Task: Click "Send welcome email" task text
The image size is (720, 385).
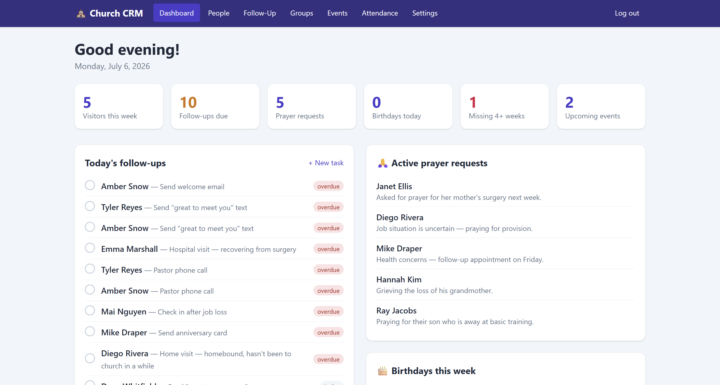Action: coord(192,187)
